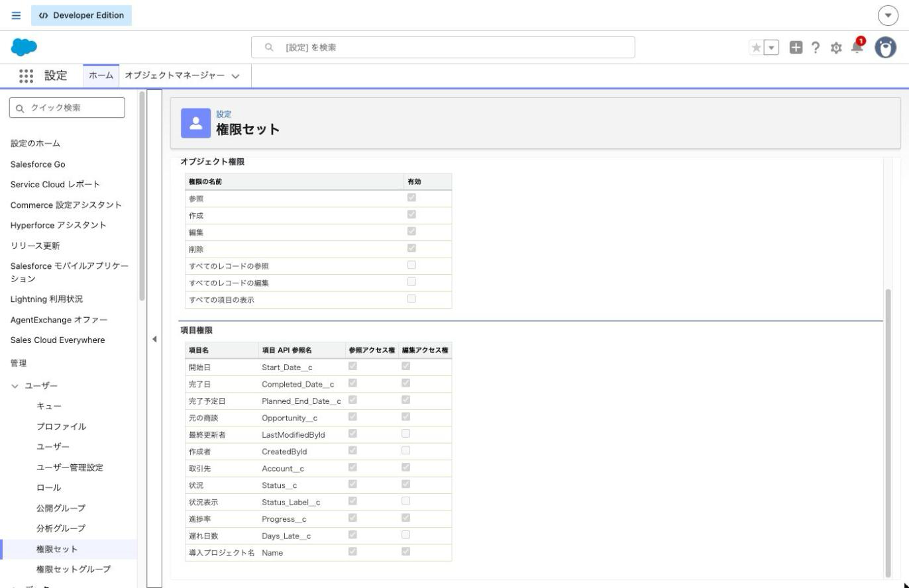Open the notifications bell

tap(857, 46)
